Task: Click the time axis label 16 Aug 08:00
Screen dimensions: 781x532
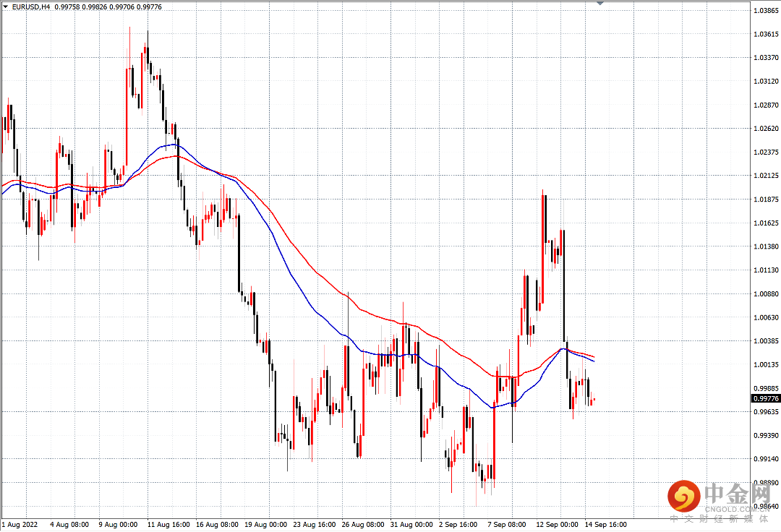Action: (217, 525)
